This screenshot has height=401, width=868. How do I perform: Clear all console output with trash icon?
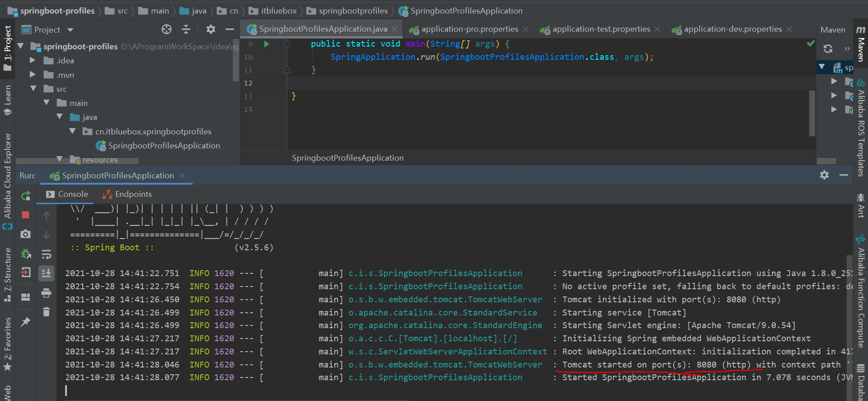point(46,312)
